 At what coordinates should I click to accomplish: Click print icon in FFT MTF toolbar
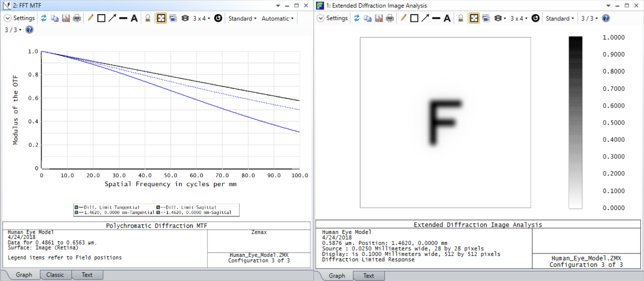(x=77, y=18)
